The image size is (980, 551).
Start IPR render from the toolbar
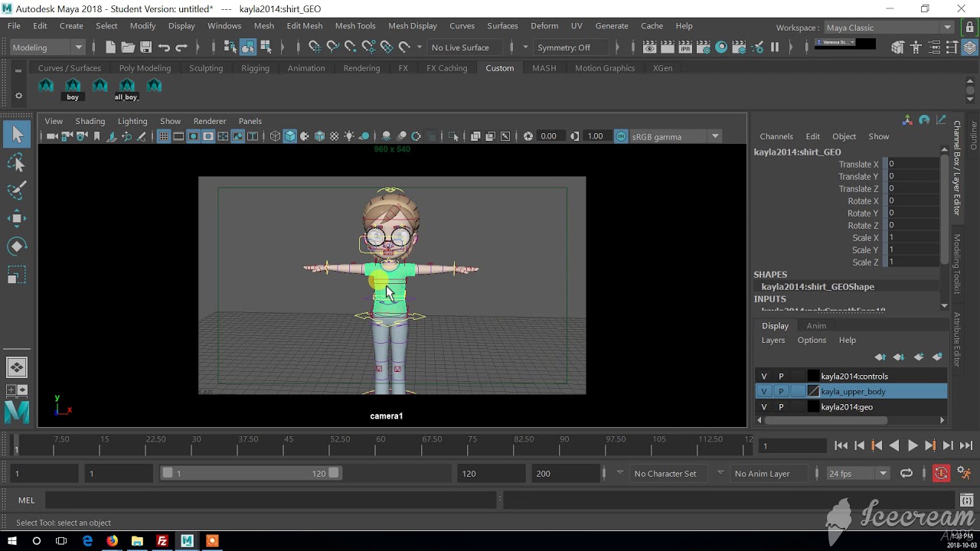[685, 47]
